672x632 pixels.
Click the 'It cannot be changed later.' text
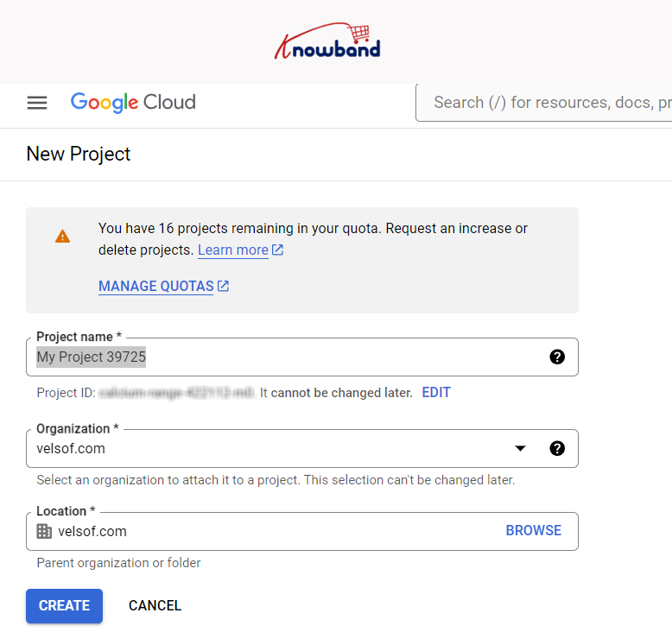336,393
